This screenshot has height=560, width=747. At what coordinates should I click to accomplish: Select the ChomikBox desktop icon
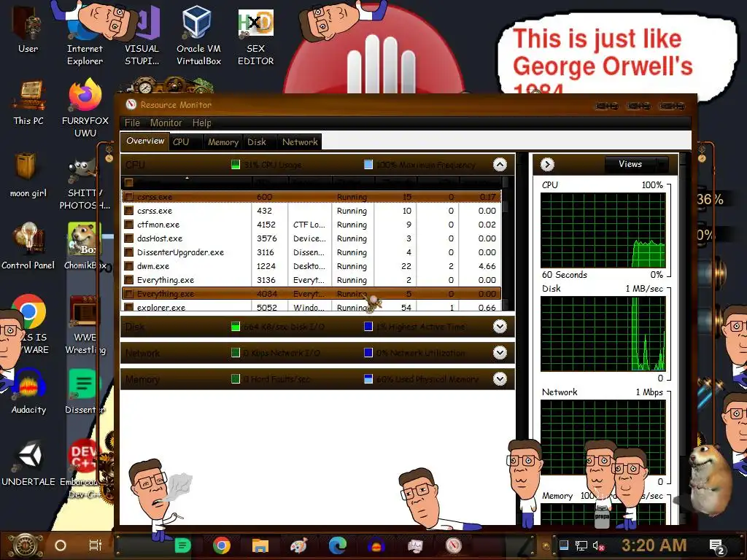click(x=85, y=245)
